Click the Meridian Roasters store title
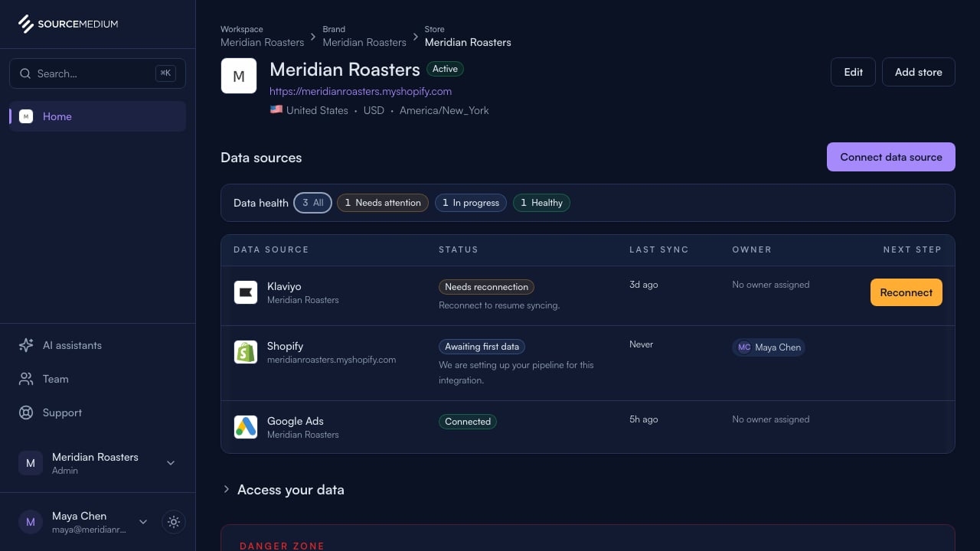 [345, 70]
